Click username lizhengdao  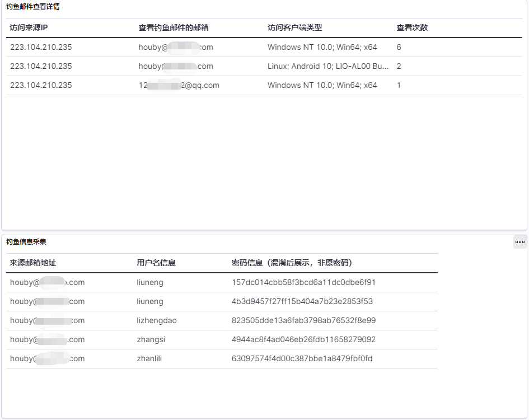pos(157,321)
